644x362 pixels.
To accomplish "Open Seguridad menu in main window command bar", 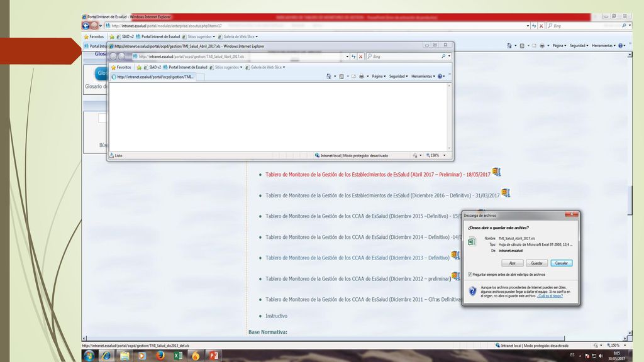I will tap(579, 45).
